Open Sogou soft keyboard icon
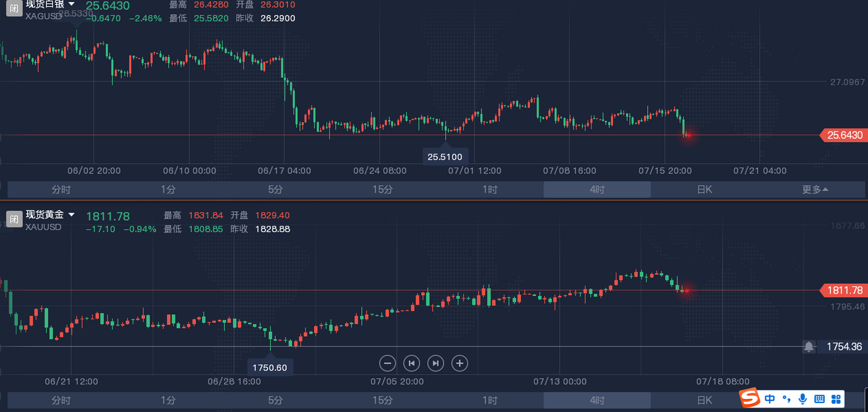 819,399
